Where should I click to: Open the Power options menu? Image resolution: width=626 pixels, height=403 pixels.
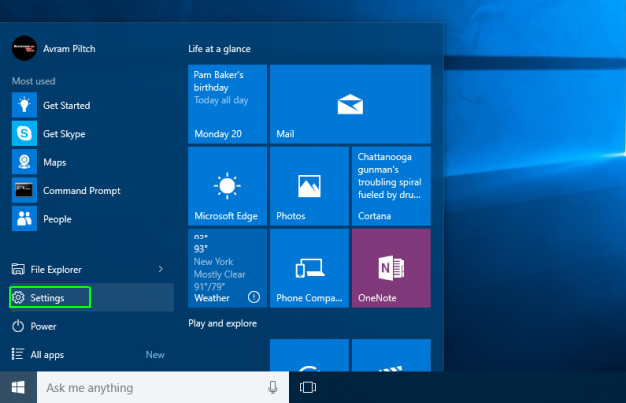(x=43, y=326)
